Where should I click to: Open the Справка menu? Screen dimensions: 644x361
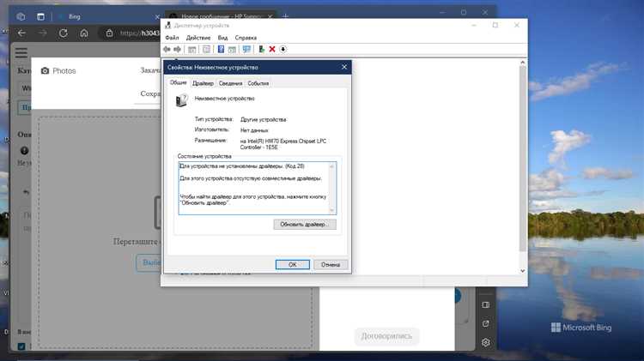click(x=246, y=38)
